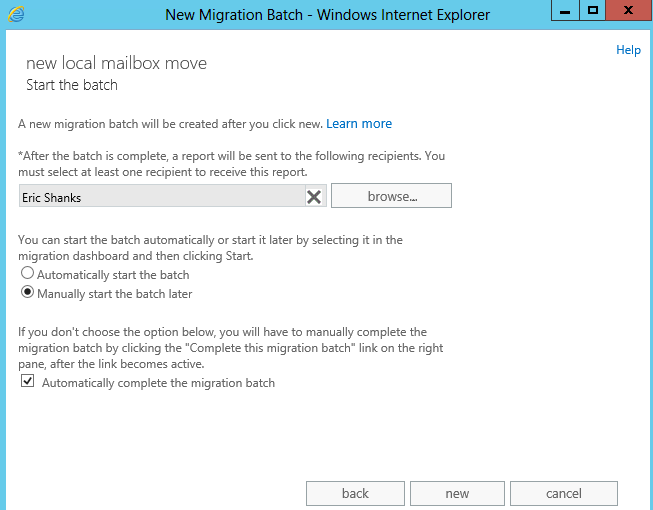Screen dimensions: 653x510
Task: Maximize the New Migration Batch window
Action: pos(593,10)
